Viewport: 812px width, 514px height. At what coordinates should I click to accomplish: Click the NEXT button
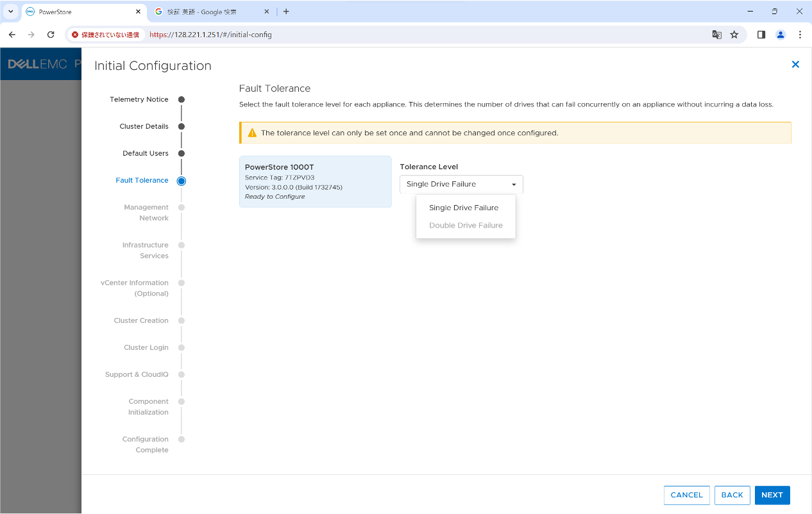click(772, 495)
